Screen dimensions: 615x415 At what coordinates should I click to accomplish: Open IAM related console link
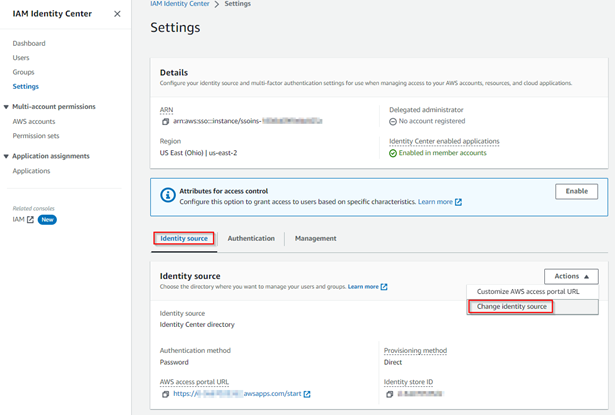18,220
